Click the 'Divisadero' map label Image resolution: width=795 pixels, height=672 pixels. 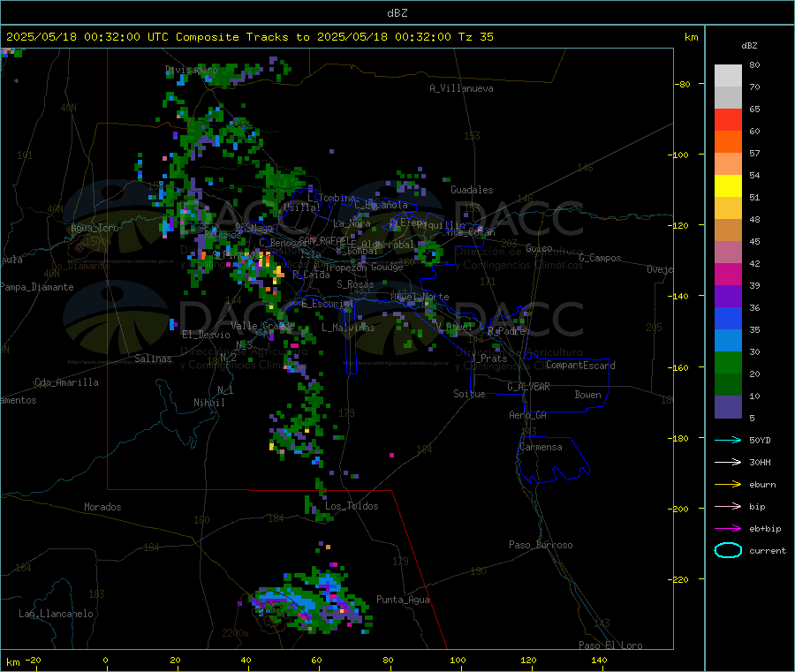[x=191, y=70]
